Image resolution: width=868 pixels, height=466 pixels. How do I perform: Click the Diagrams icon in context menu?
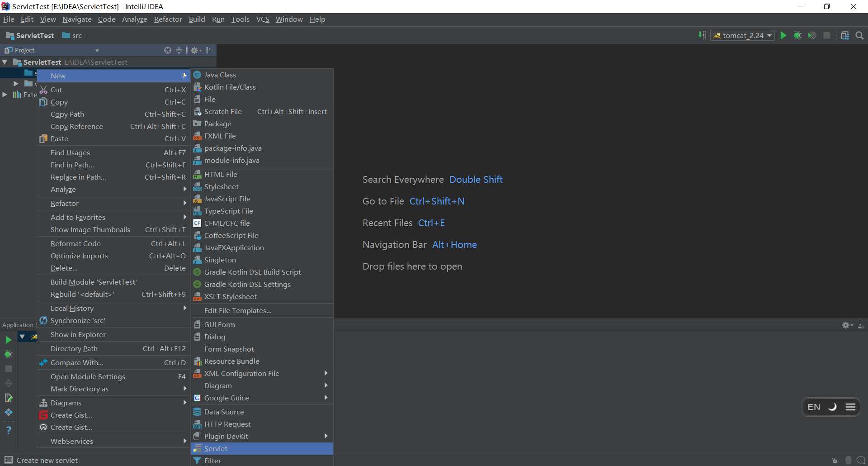tap(43, 403)
